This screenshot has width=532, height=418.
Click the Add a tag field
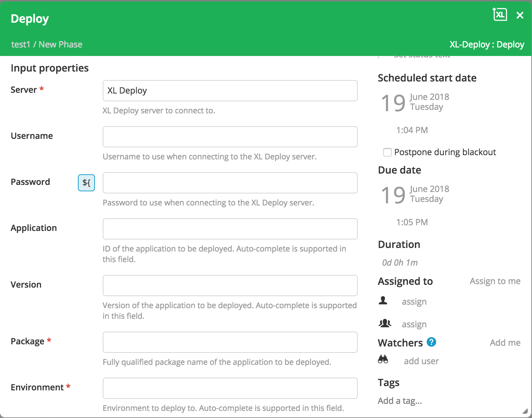400,401
